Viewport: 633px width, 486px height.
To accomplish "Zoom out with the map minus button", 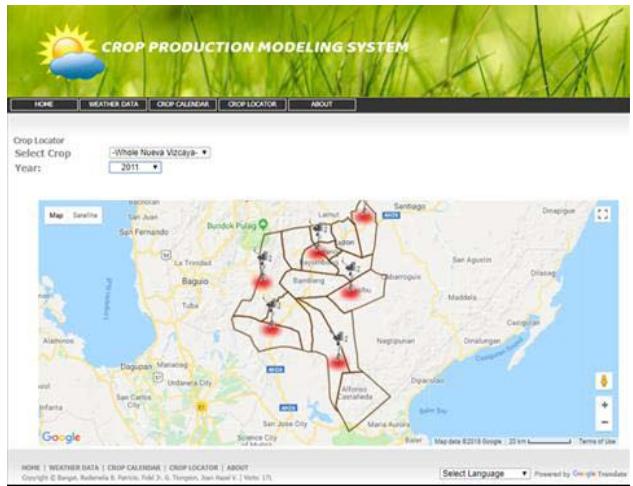I will tap(603, 422).
